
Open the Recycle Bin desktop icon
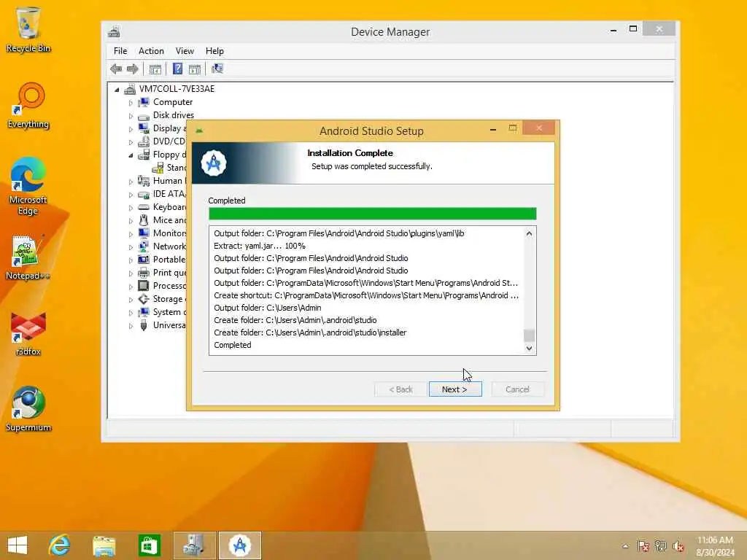coord(28,29)
